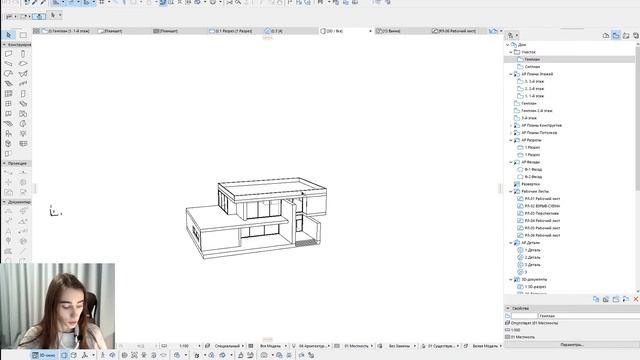Click the 3D-окно button in bottom toolbar

pyautogui.click(x=44, y=355)
